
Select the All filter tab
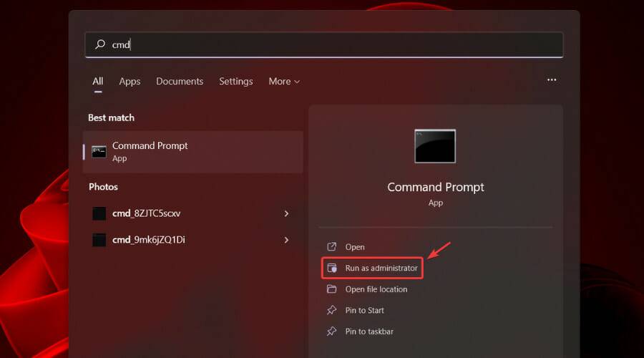97,82
